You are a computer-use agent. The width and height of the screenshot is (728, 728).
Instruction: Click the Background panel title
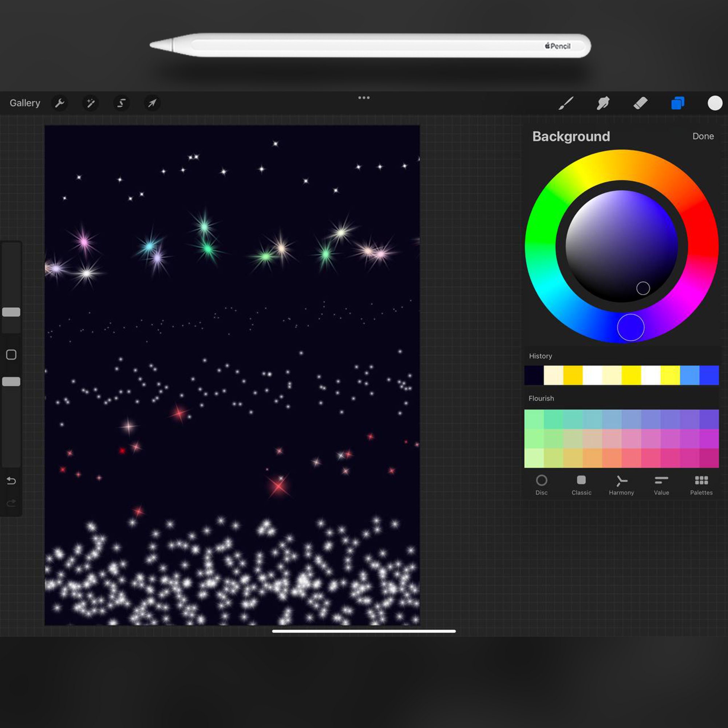tap(571, 136)
